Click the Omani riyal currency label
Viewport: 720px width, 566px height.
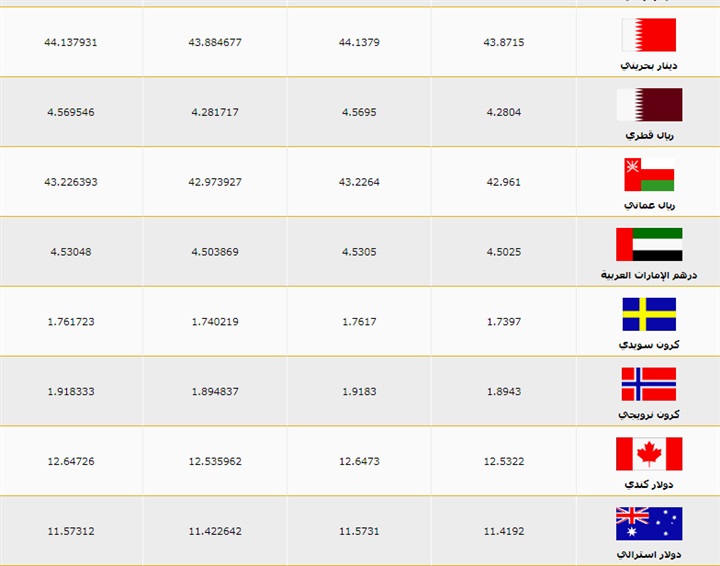649,204
